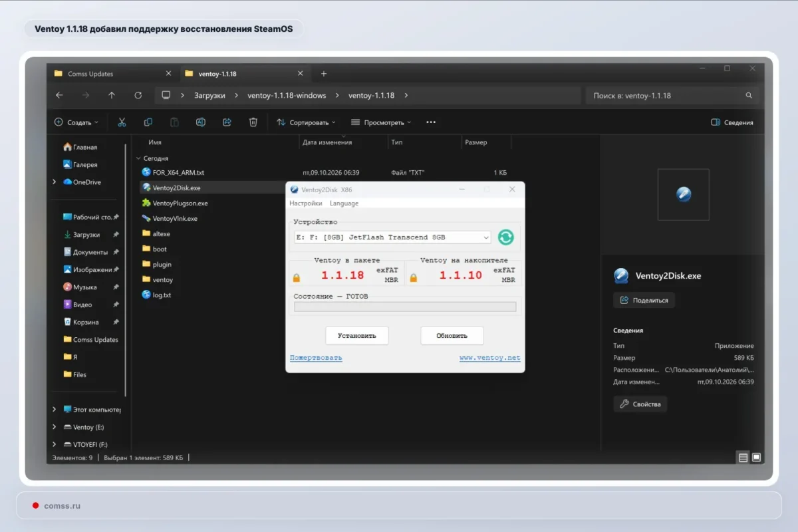The width and height of the screenshot is (798, 532).
Task: Click the Delete trash icon in Explorer toolbar
Action: pos(253,122)
